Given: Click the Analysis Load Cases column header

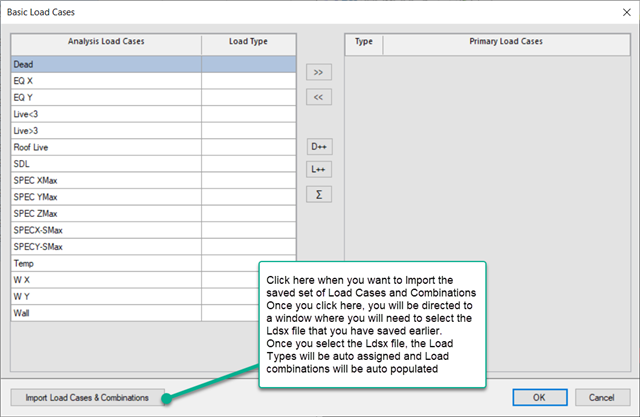Looking at the screenshot, I should coord(106,44).
